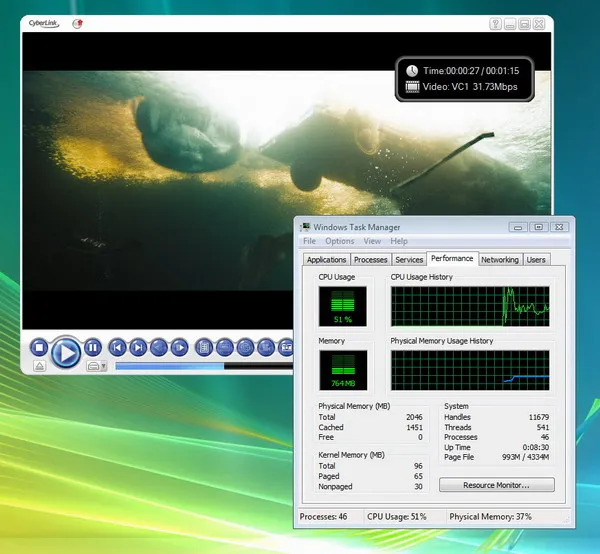This screenshot has width=600, height=554.
Task: Click the Up Time value 0:08:30
Action: 536,447
